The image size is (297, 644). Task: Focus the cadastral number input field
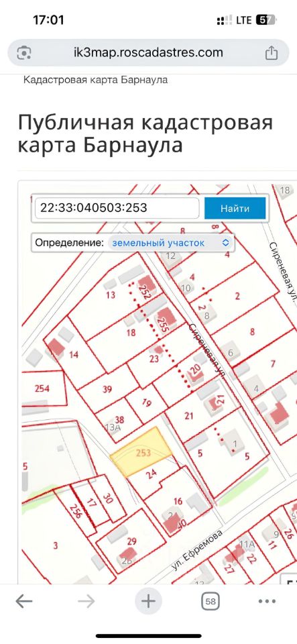117,208
